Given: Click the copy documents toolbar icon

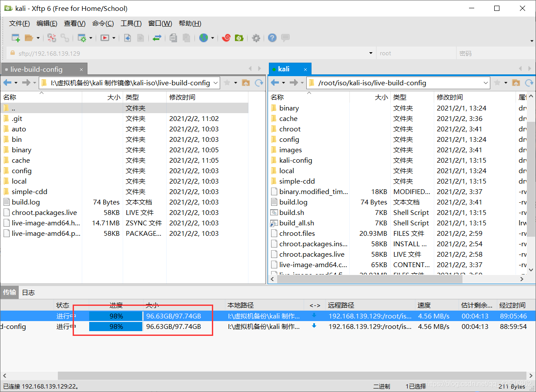Looking at the screenshot, I should pos(173,38).
